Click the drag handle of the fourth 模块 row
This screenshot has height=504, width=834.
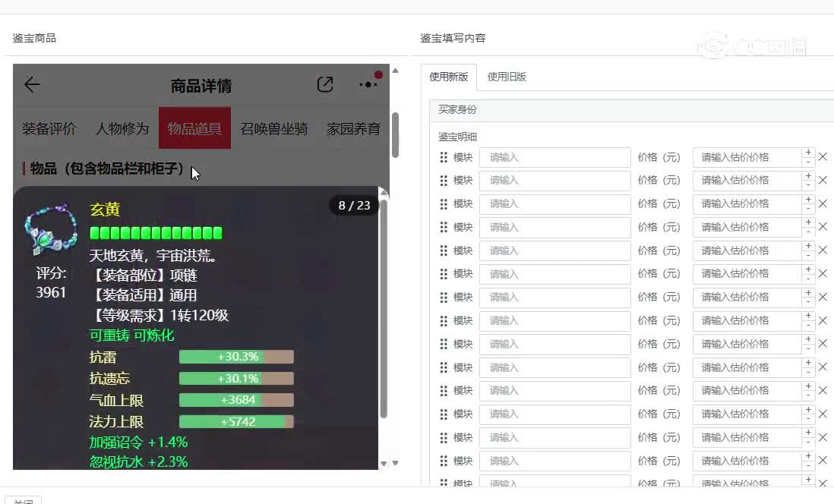[444, 228]
